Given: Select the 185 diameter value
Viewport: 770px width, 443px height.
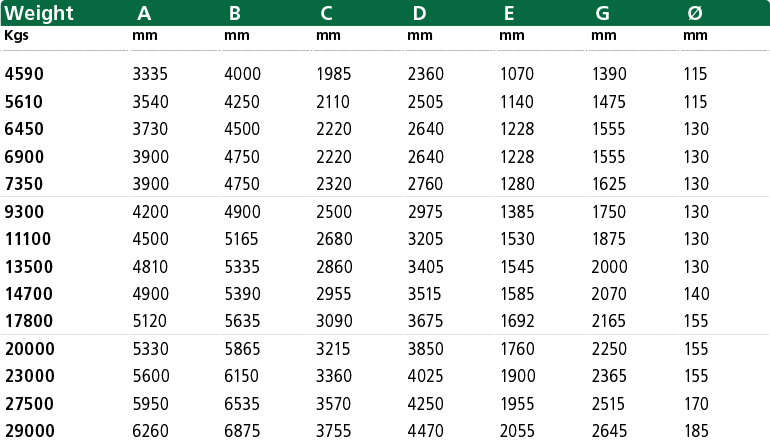Looking at the screenshot, I should pos(696,431).
